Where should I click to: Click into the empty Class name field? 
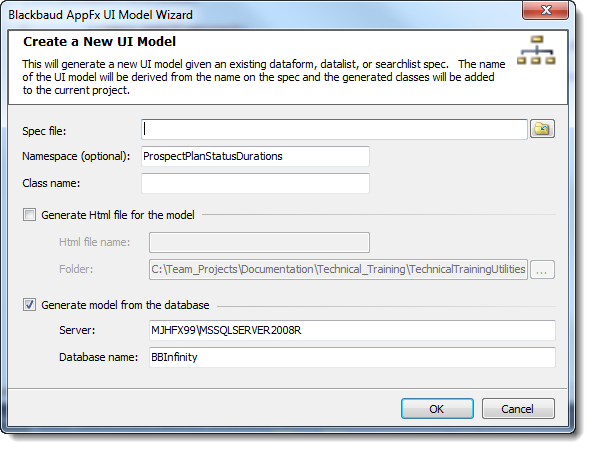coord(256,184)
